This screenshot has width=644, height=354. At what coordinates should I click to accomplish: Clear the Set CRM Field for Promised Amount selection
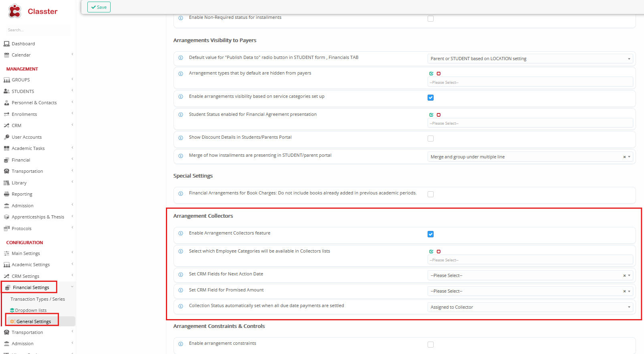coord(624,291)
